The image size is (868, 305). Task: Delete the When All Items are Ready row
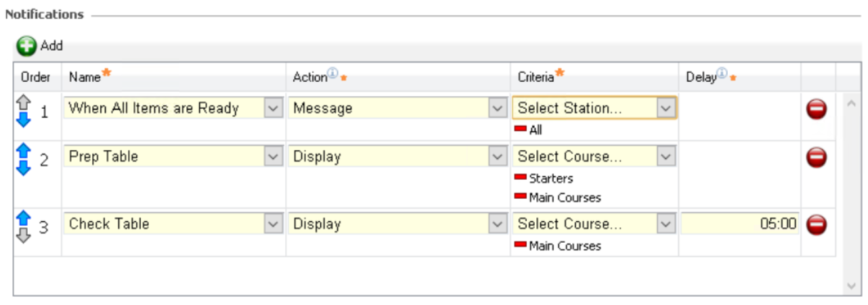(x=817, y=109)
